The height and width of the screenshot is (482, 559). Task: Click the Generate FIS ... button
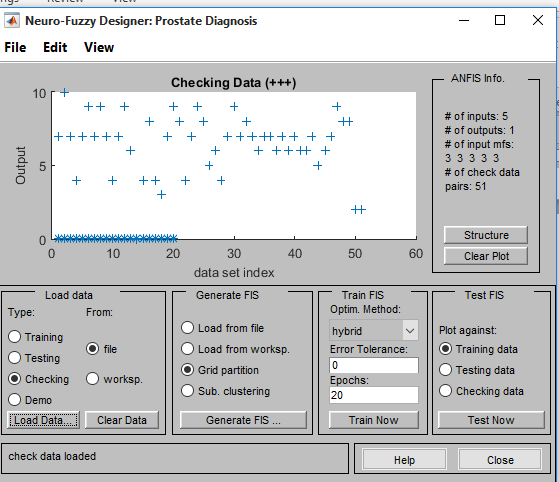tap(243, 420)
